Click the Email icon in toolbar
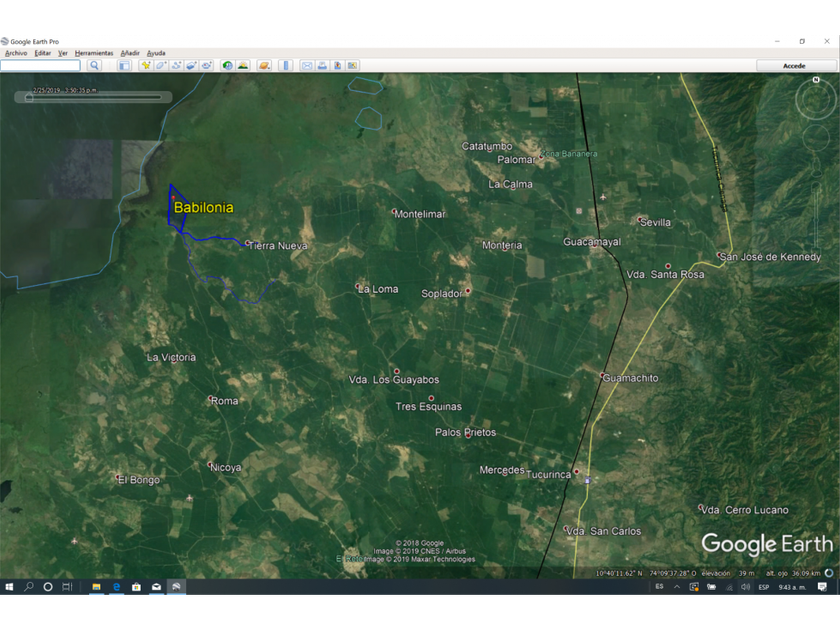This screenshot has height=630, width=840. coord(307,65)
